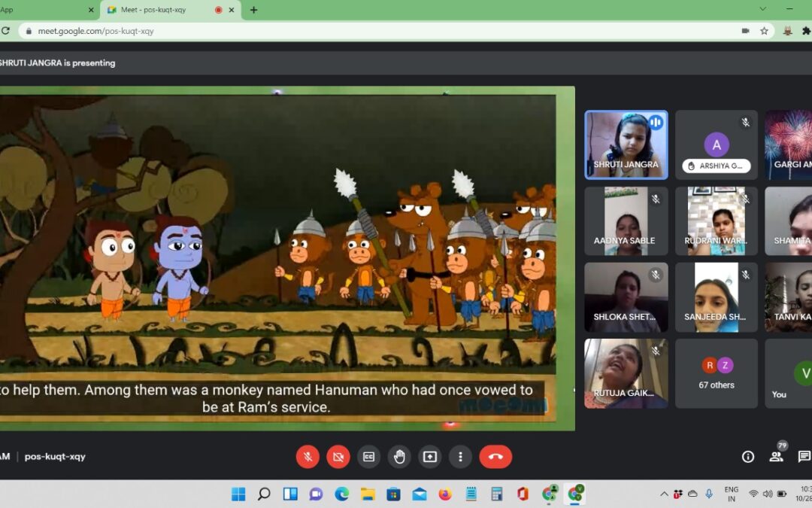The height and width of the screenshot is (508, 812).
Task: Open the more options three-dot menu
Action: [x=460, y=457]
